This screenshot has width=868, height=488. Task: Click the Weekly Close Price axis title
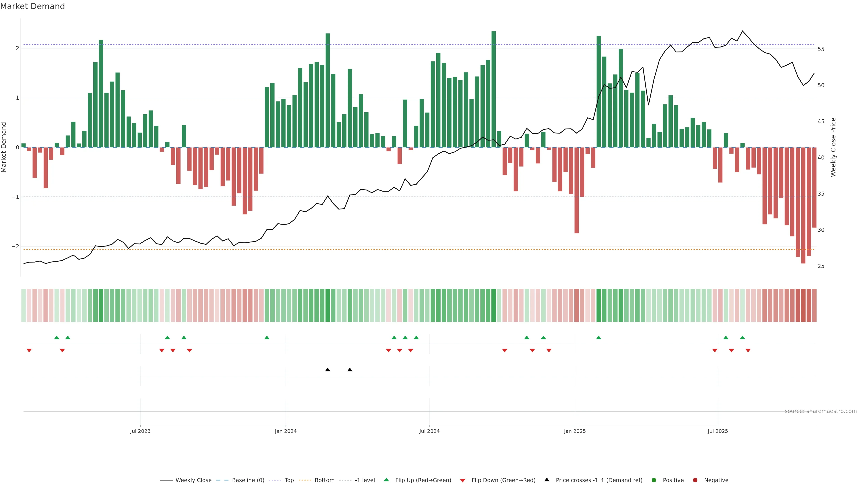[x=833, y=147]
